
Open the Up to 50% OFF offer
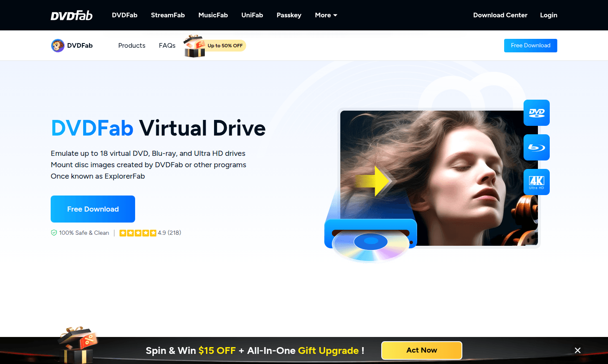pos(225,45)
